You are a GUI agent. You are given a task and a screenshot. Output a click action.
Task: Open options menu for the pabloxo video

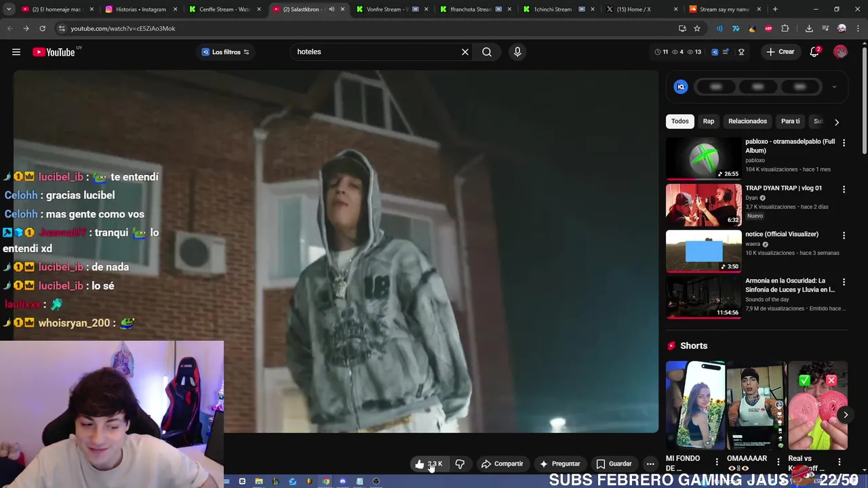844,143
